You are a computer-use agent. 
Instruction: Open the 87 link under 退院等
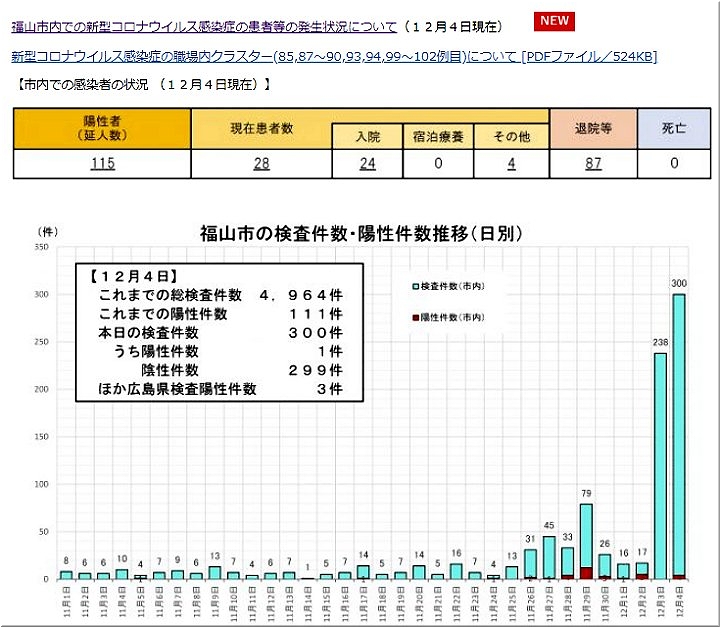point(593,164)
